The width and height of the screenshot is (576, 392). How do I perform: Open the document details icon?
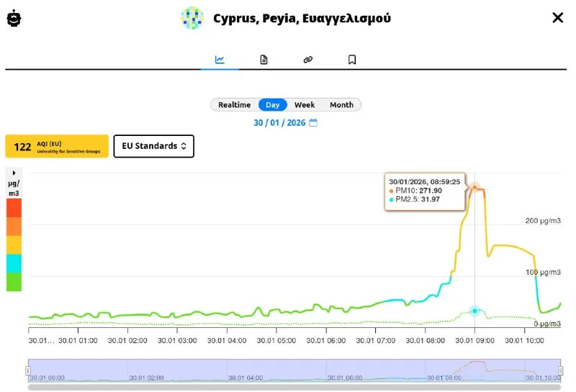(x=264, y=60)
